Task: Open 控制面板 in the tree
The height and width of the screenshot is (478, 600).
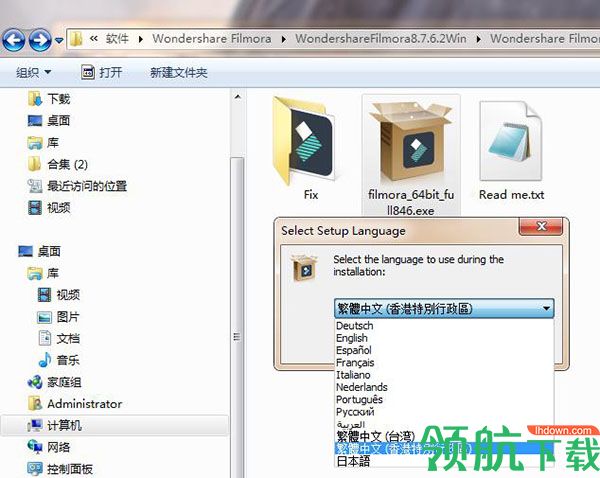Action: click(x=60, y=469)
